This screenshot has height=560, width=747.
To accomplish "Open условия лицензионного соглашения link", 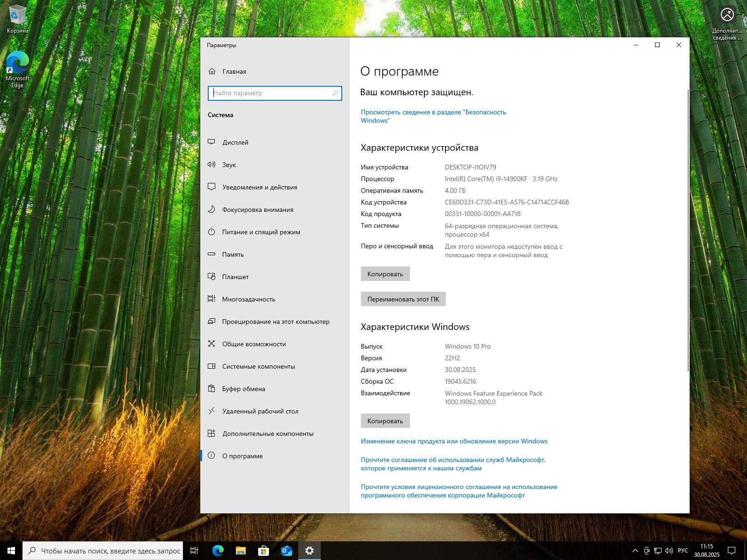I will pyautogui.click(x=459, y=491).
